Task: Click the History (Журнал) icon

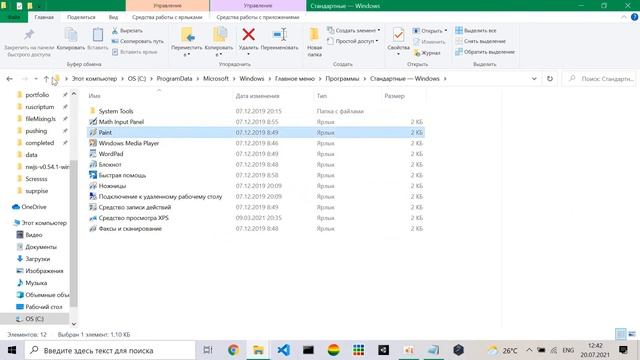Action: (x=416, y=53)
